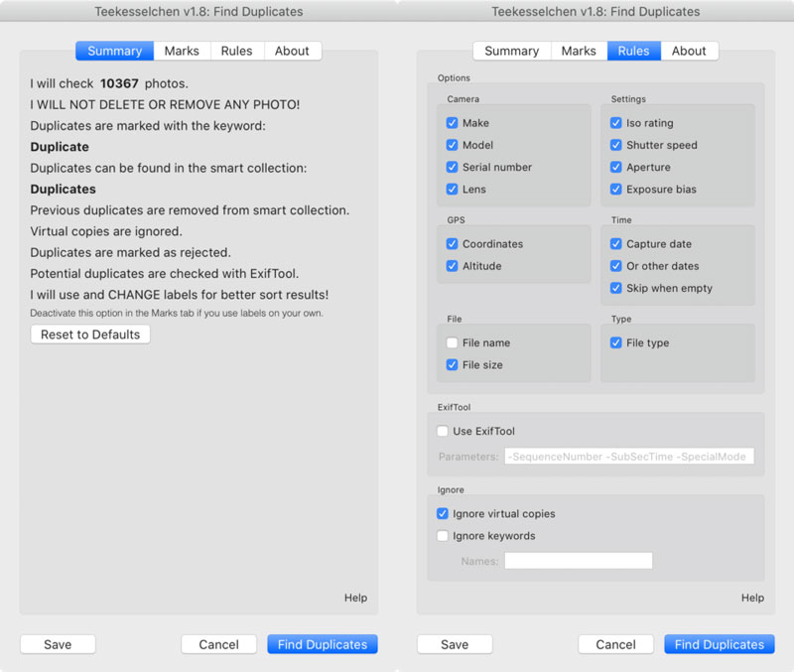Uncheck the Capture date option
This screenshot has height=672, width=794.
616,244
